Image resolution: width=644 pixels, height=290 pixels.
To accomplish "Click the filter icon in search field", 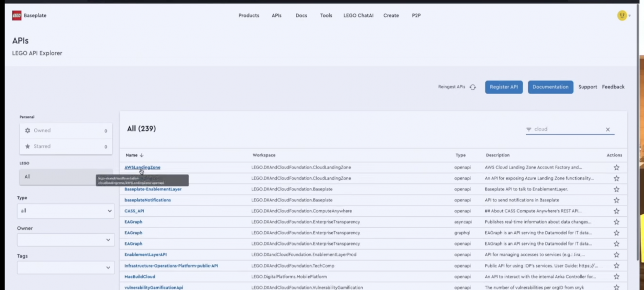I will pyautogui.click(x=529, y=130).
